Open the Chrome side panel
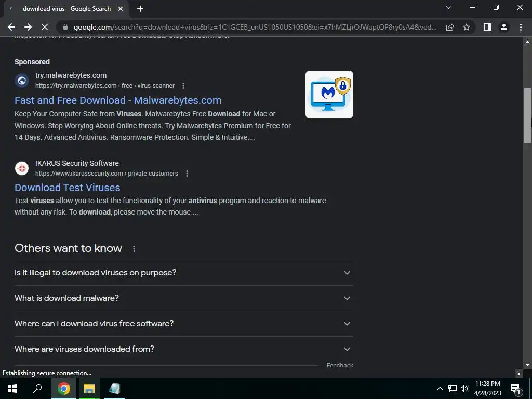The width and height of the screenshot is (532, 399). [487, 27]
